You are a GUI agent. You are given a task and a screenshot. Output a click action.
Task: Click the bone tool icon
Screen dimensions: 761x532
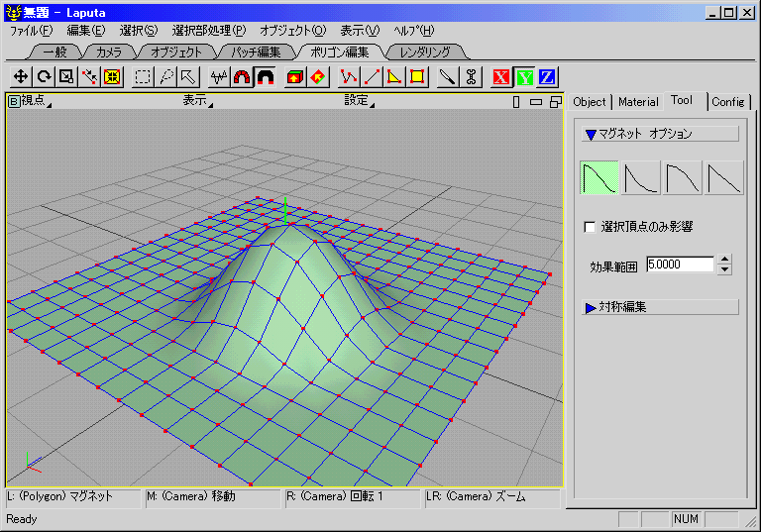[471, 76]
